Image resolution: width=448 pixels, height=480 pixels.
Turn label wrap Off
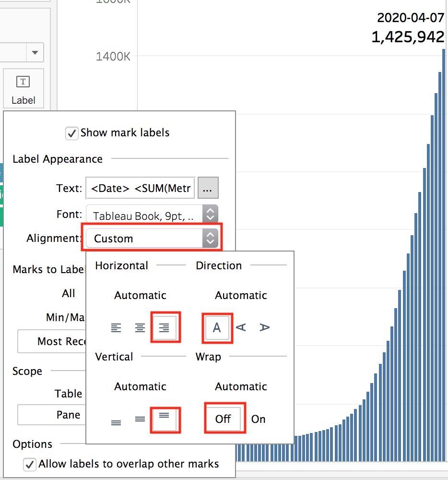(223, 419)
